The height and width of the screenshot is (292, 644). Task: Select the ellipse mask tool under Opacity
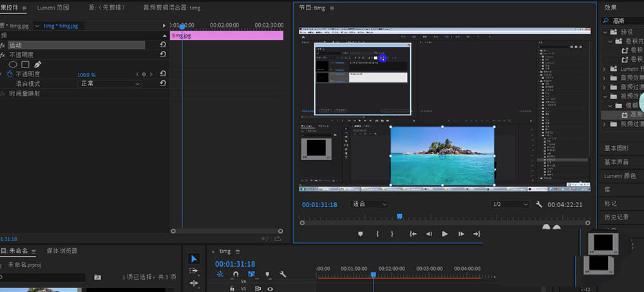point(13,64)
